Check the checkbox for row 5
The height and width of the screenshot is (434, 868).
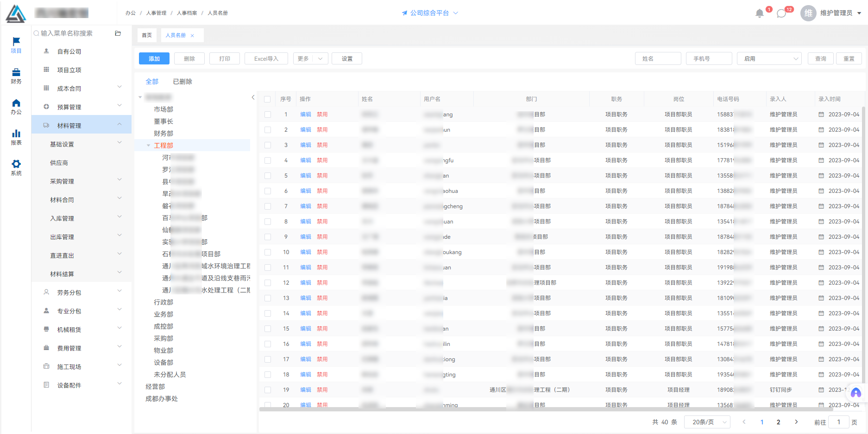click(x=268, y=176)
